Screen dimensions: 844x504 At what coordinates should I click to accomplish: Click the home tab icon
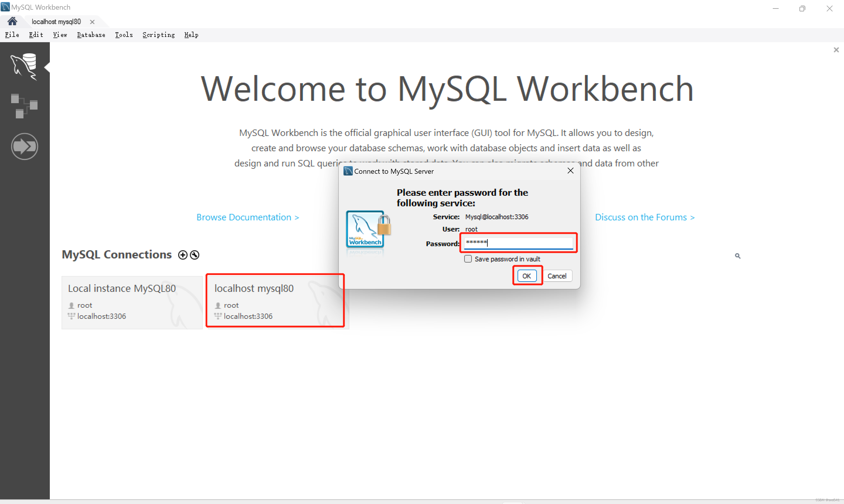12,21
